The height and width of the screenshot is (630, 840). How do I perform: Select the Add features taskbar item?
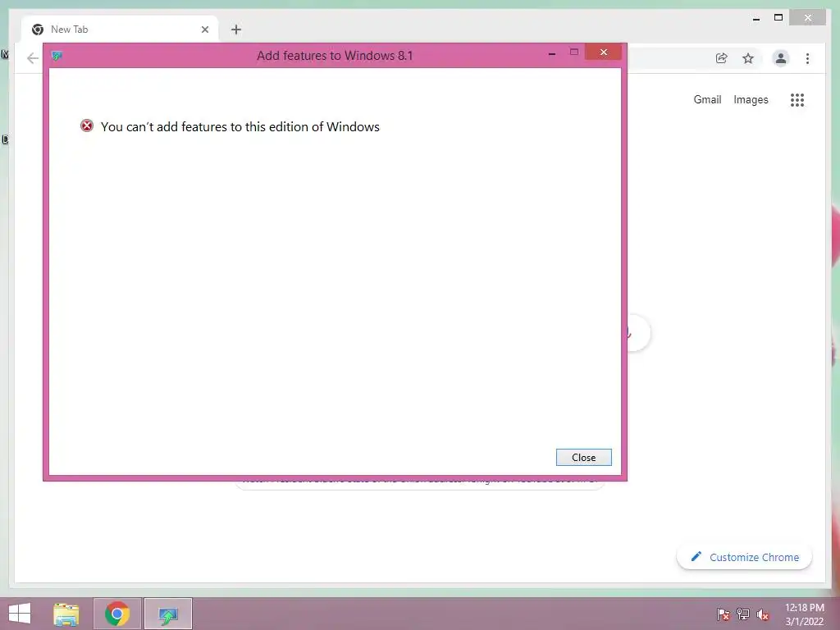[x=168, y=614]
